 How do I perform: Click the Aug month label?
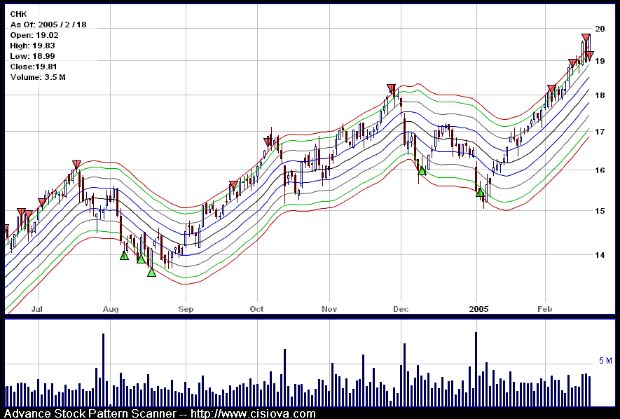[111, 309]
